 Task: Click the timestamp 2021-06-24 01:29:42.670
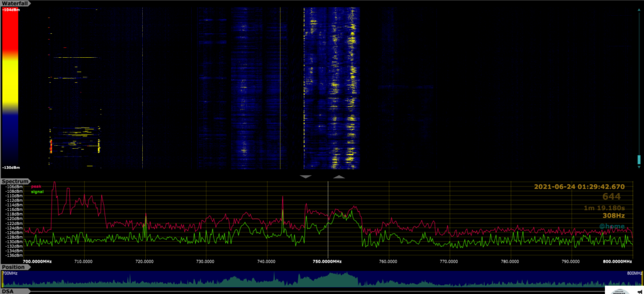[579, 187]
